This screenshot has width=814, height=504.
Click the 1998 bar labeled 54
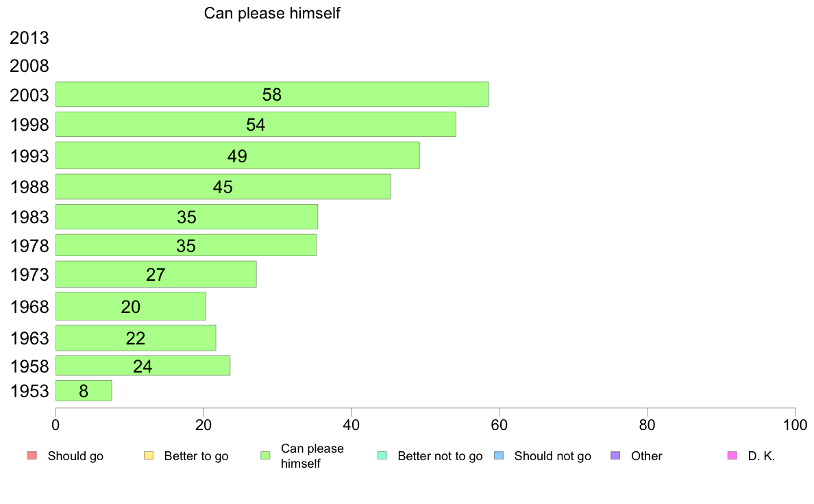(256, 125)
